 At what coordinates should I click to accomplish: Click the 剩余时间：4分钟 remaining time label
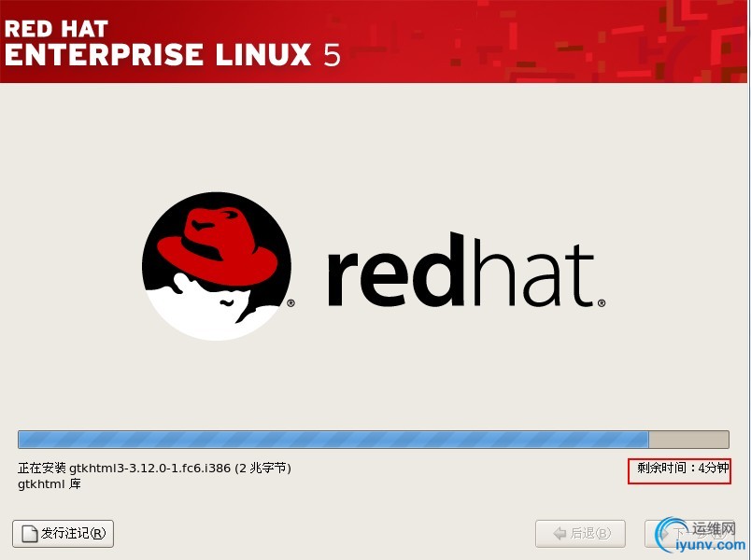(683, 468)
